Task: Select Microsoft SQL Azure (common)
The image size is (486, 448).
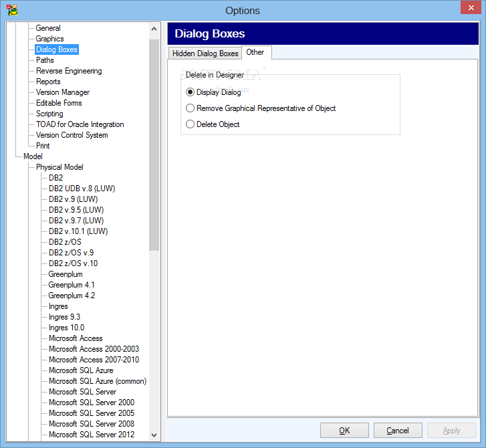Action: pyautogui.click(x=98, y=381)
